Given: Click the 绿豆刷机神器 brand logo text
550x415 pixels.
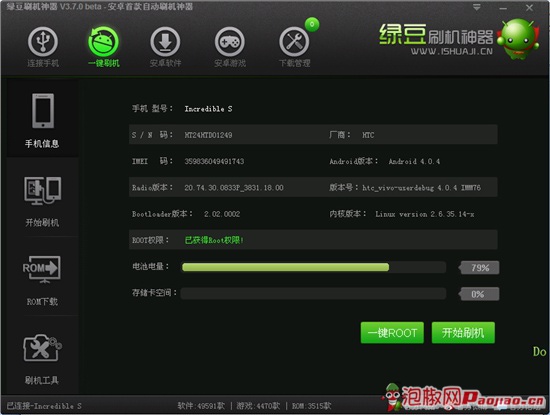Looking at the screenshot, I should [x=436, y=35].
